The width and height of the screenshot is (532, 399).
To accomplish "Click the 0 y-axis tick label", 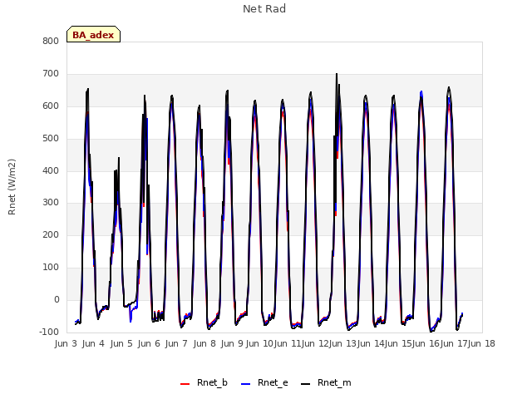I will coord(57,299).
